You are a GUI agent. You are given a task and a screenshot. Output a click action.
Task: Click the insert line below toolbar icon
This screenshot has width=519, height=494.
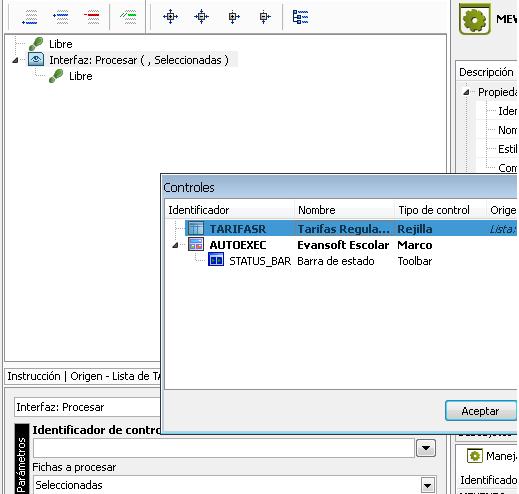[x=30, y=17]
